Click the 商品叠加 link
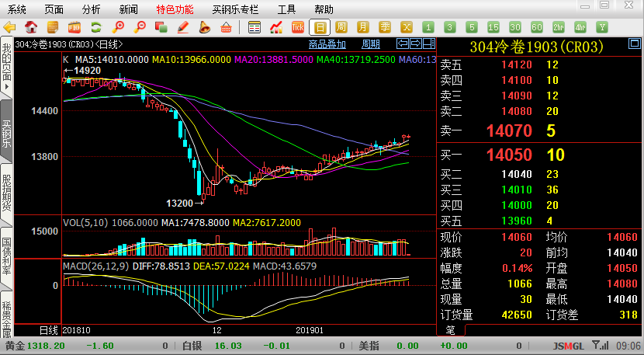This screenshot has height=355, width=644. [327, 44]
